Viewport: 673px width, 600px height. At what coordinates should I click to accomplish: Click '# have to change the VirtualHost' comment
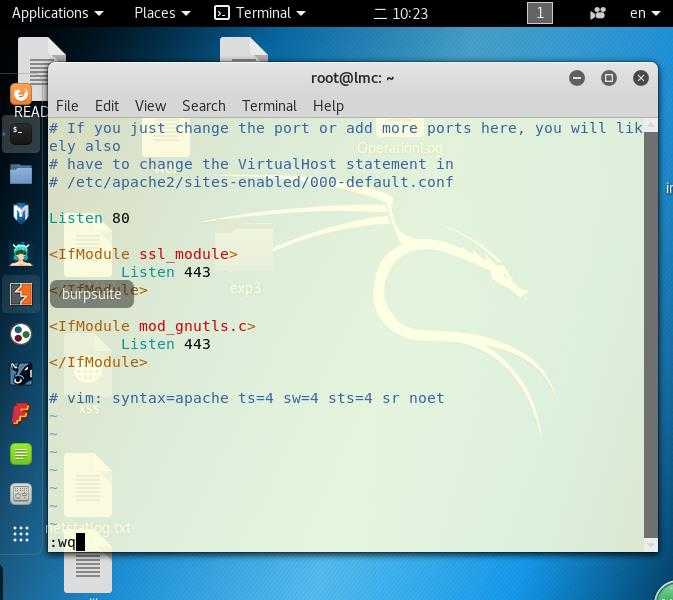tap(252, 164)
